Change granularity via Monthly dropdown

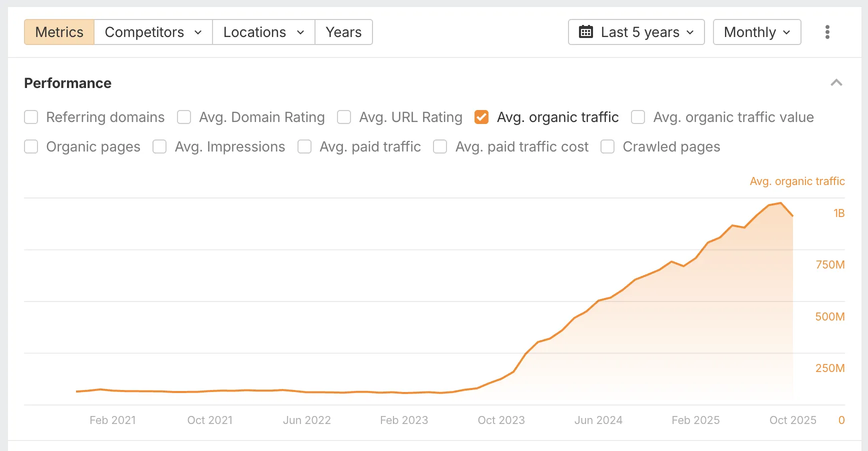(756, 31)
